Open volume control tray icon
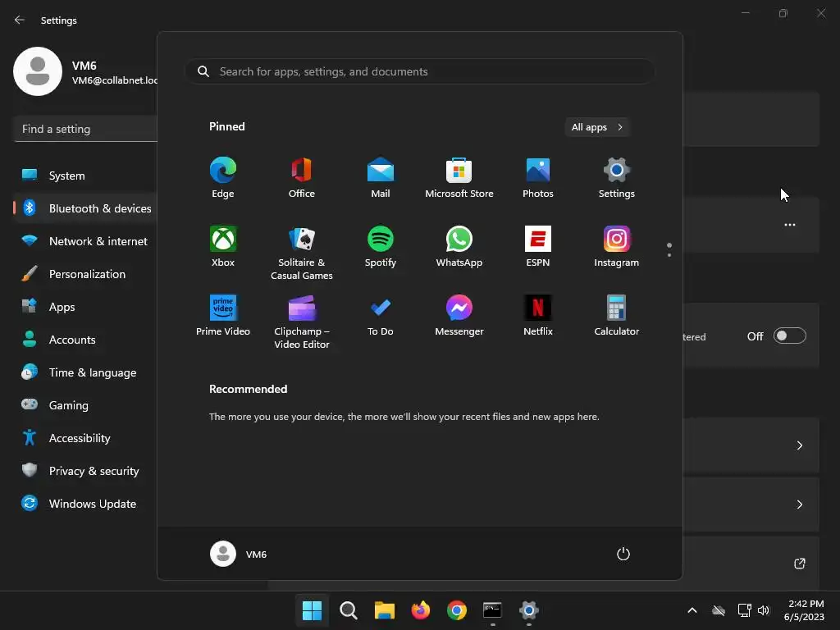 pyautogui.click(x=764, y=610)
